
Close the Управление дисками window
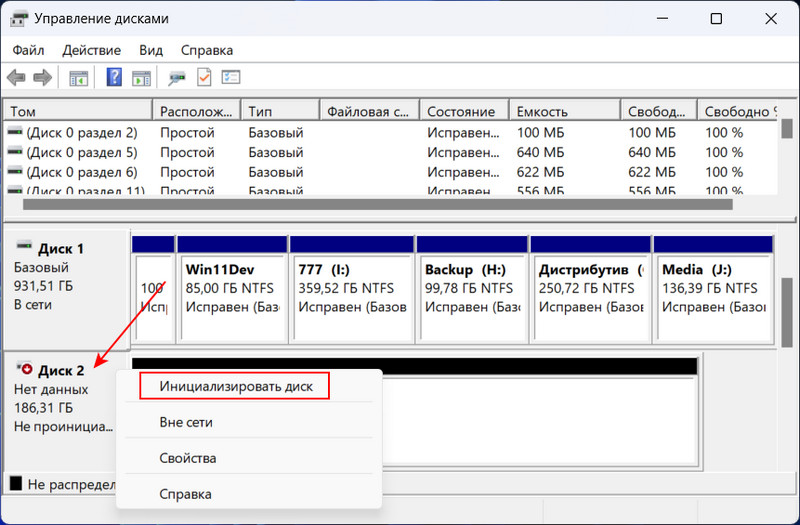pos(771,19)
